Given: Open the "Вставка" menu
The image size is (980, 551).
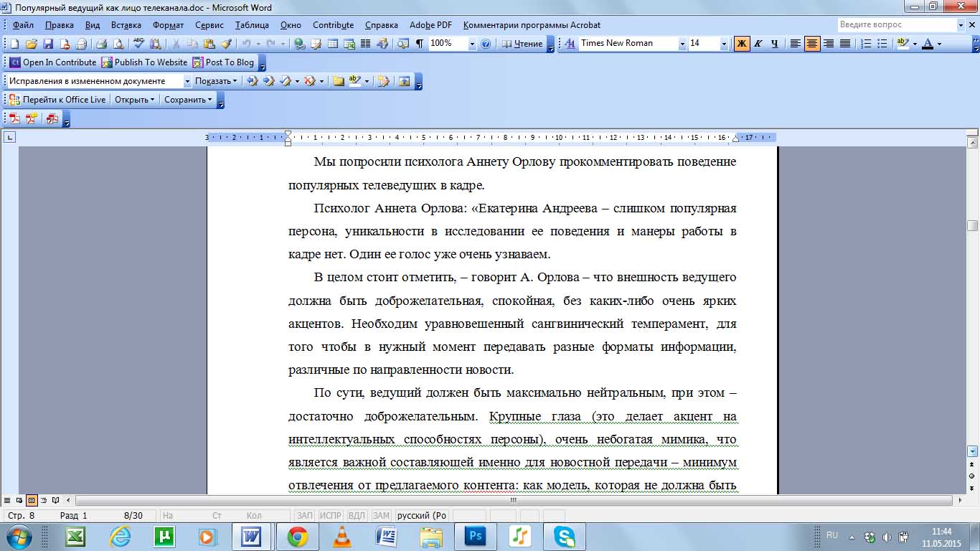Looking at the screenshot, I should pos(126,25).
